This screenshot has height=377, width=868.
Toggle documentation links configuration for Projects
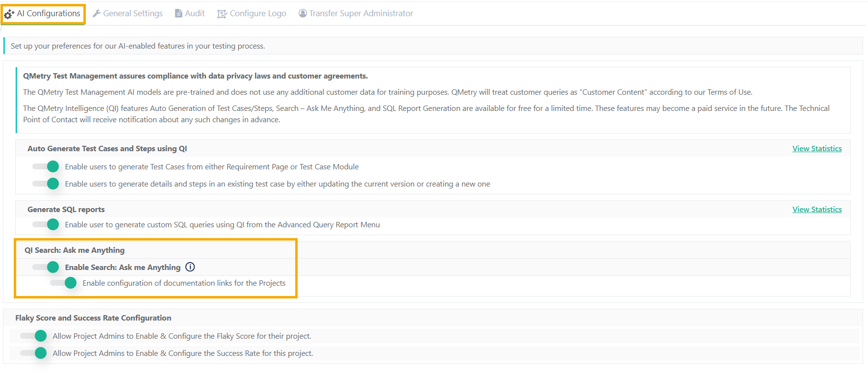(x=64, y=283)
